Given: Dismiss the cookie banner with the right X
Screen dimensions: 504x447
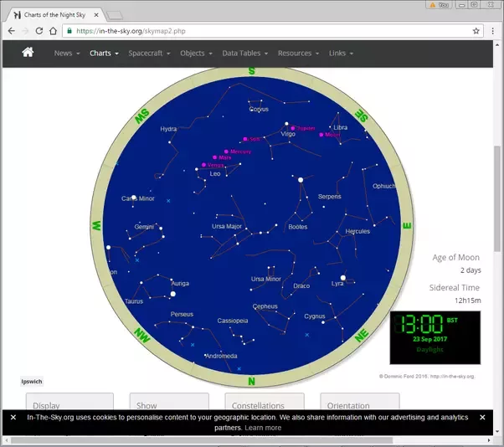Looking at the screenshot, I should 482,417.
